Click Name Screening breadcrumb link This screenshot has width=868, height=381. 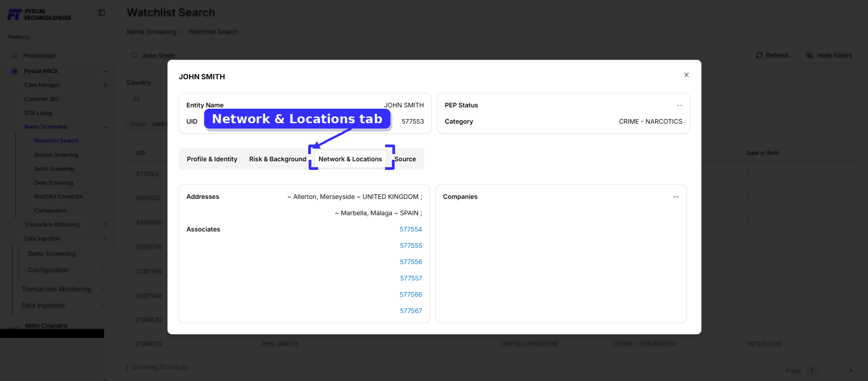pos(152,32)
